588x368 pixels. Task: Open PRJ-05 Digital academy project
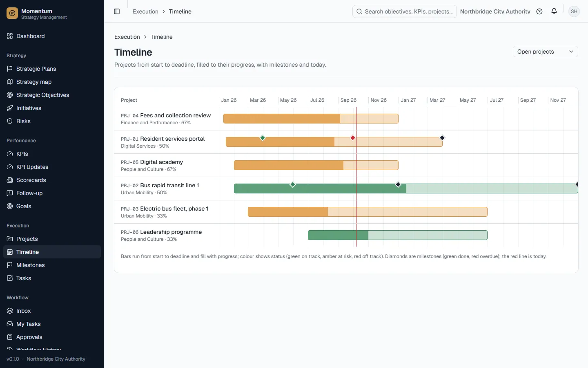click(152, 162)
